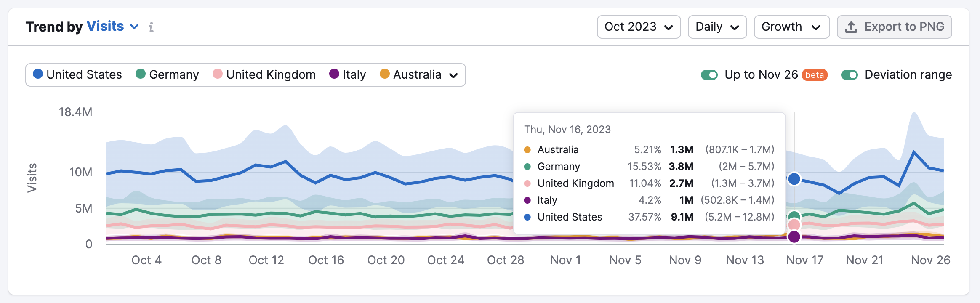Click the green Germany data point marker
This screenshot has width=980, height=303.
794,216
